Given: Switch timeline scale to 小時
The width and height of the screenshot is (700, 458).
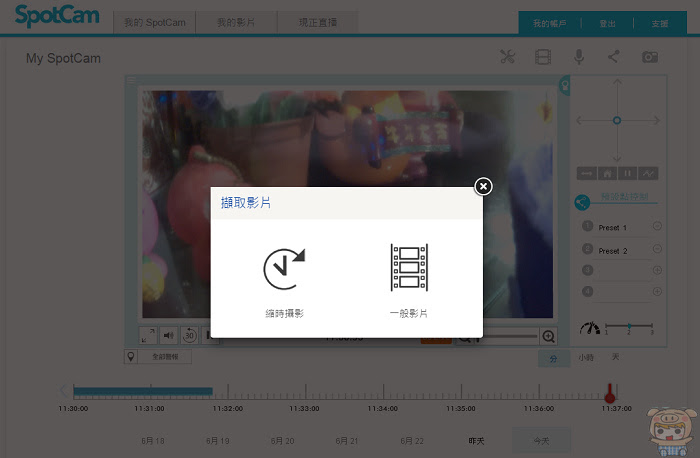Looking at the screenshot, I should click(x=586, y=358).
